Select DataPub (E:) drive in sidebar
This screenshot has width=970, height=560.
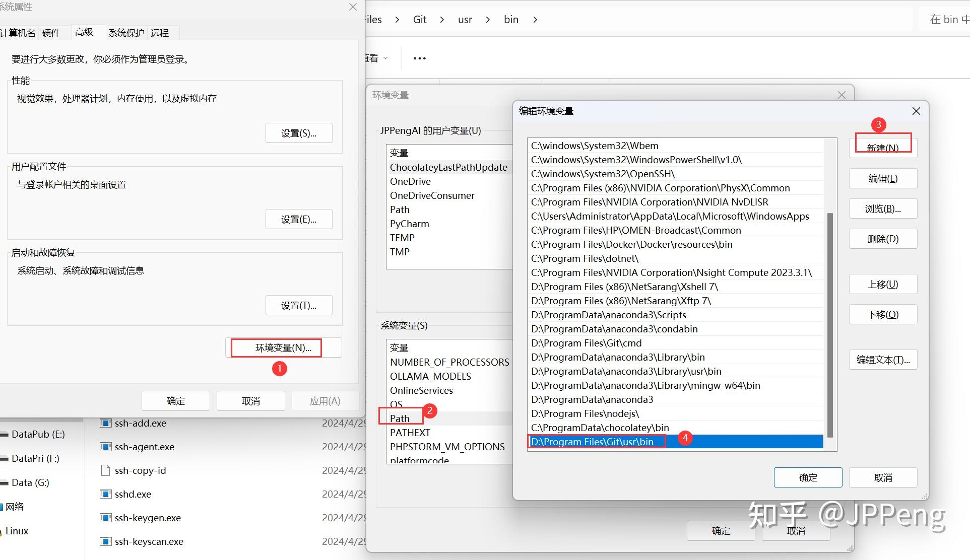38,434
